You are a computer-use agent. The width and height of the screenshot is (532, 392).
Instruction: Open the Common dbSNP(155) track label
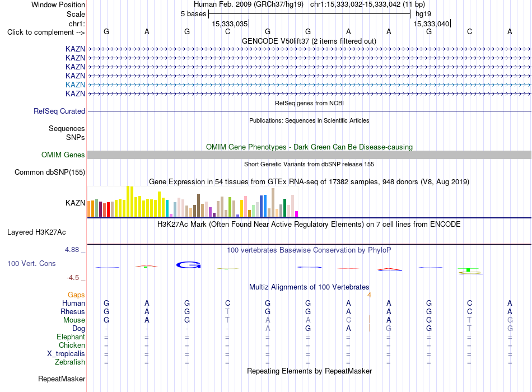pyautogui.click(x=50, y=172)
